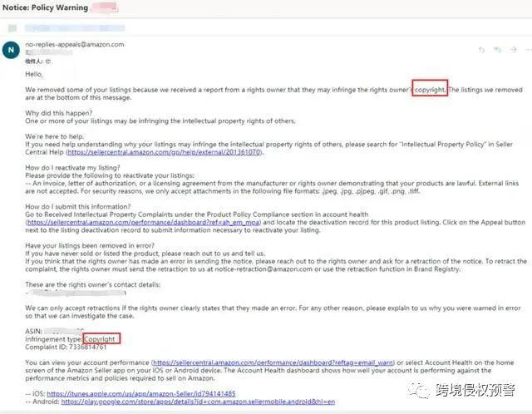
Task: Click the Infringement type Copyright value
Action: pos(100,339)
